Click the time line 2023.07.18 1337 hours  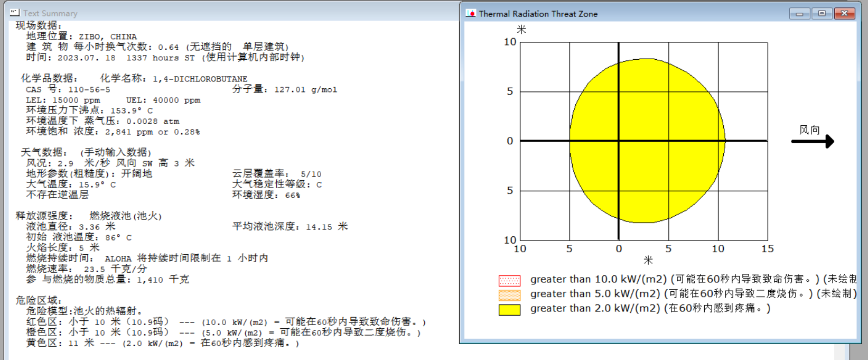point(165,58)
